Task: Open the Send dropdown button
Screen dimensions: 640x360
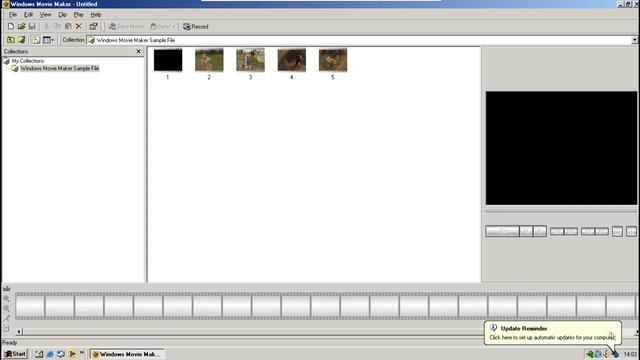Action: tap(162, 27)
